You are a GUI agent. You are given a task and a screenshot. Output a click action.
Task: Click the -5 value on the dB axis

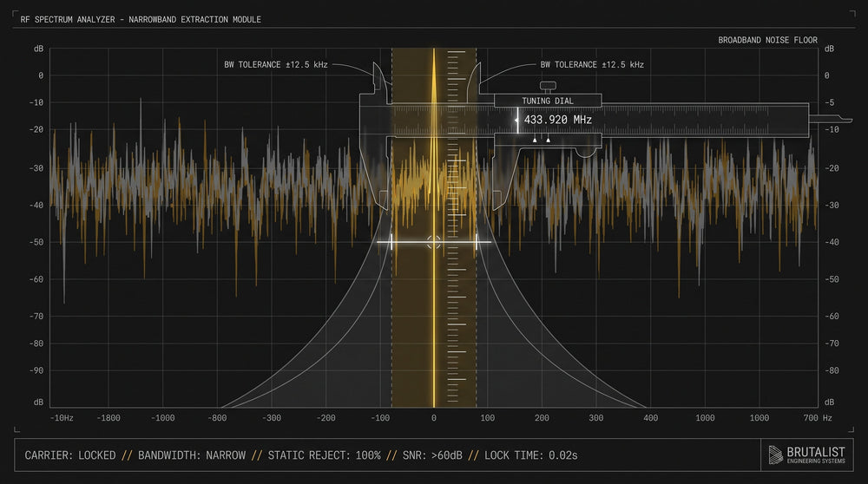pos(829,103)
